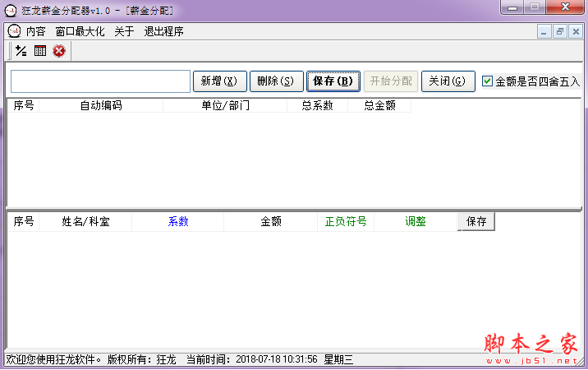Click the 自动编码 column header
Viewport: 588px width, 370px height.
[x=101, y=105]
